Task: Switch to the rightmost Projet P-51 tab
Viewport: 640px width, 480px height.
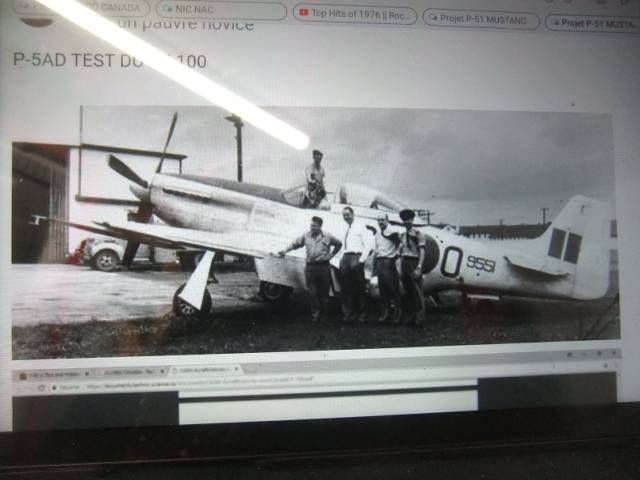Action: [x=597, y=21]
